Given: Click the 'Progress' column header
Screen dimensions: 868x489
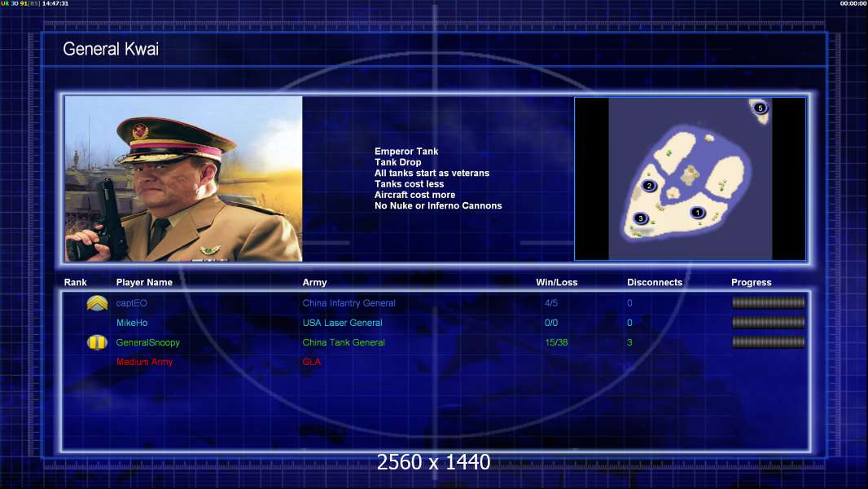Looking at the screenshot, I should click(x=752, y=283).
